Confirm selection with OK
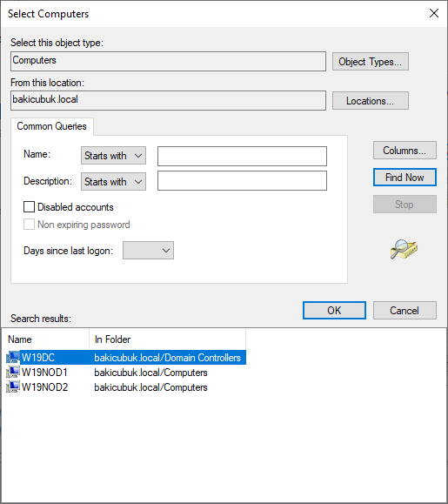This screenshot has width=448, height=504. [334, 310]
